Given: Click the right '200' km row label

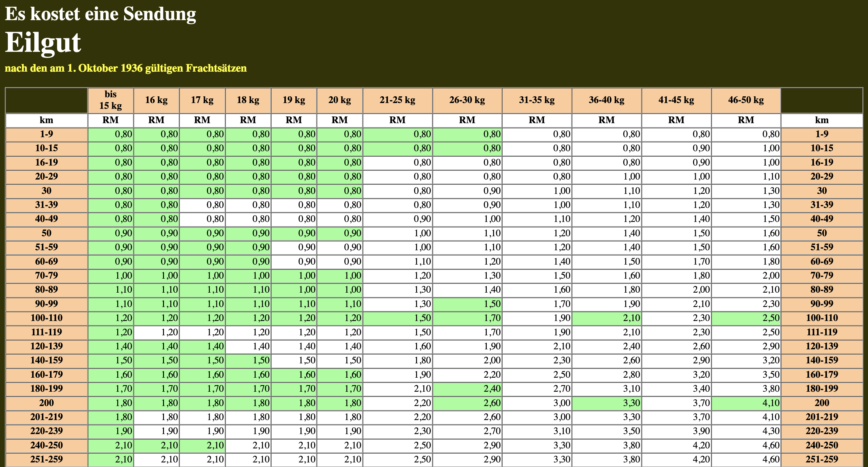Looking at the screenshot, I should pyautogui.click(x=821, y=403).
